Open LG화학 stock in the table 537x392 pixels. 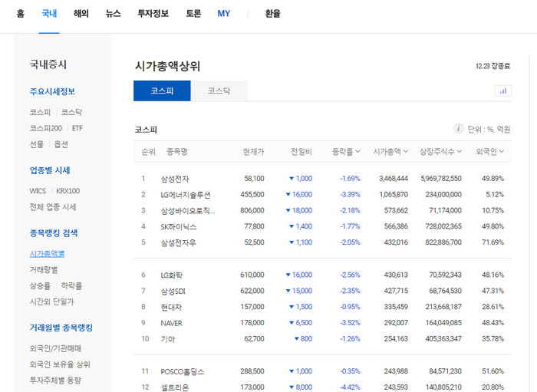(172, 275)
